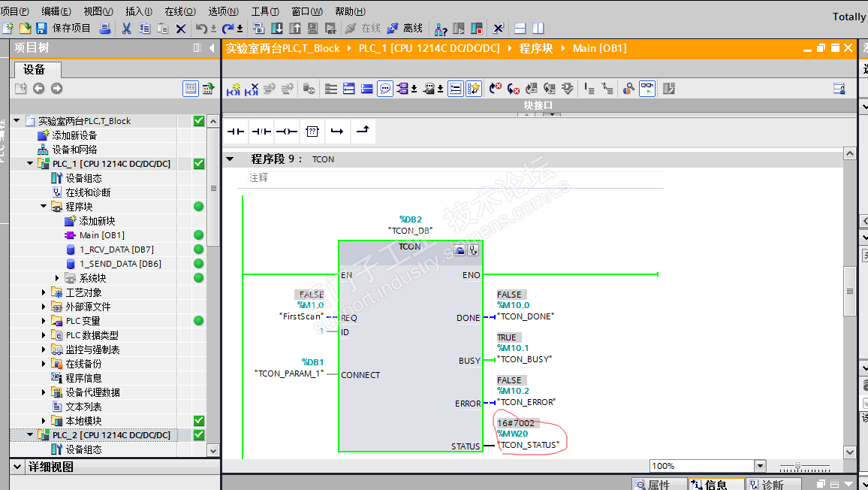Download to device icon
Screen dimensions: 868x490
[x=277, y=29]
